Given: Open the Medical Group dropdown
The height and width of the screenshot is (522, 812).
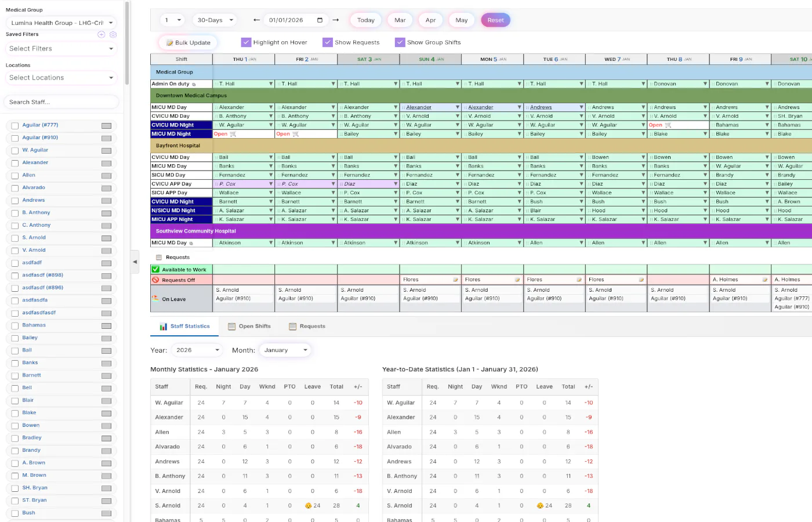Looking at the screenshot, I should pos(61,23).
